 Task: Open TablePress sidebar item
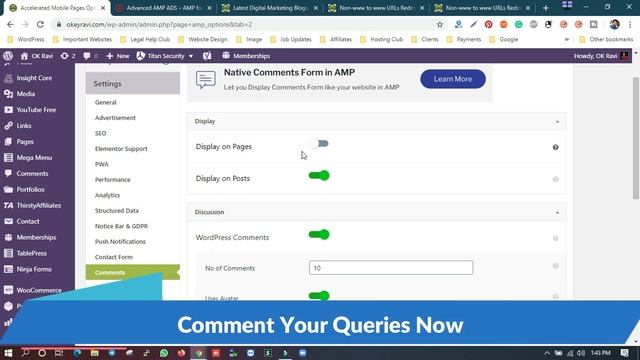[31, 253]
